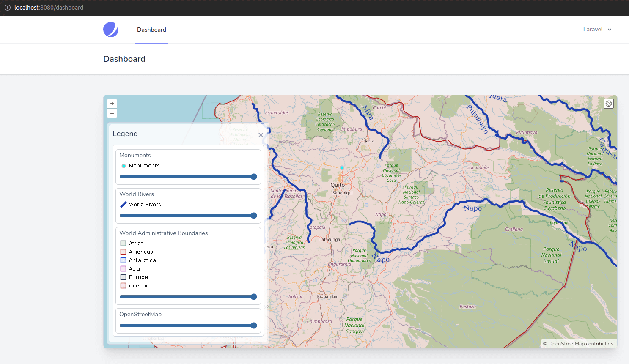The height and width of the screenshot is (364, 629).
Task: Click the Monuments layer opacity slider
Action: pyautogui.click(x=188, y=177)
